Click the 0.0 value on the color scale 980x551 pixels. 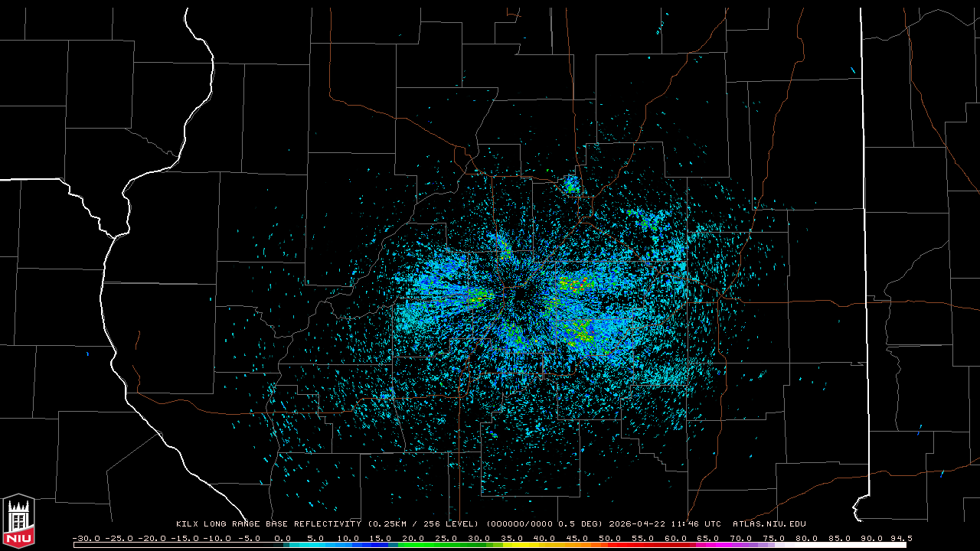tap(283, 538)
